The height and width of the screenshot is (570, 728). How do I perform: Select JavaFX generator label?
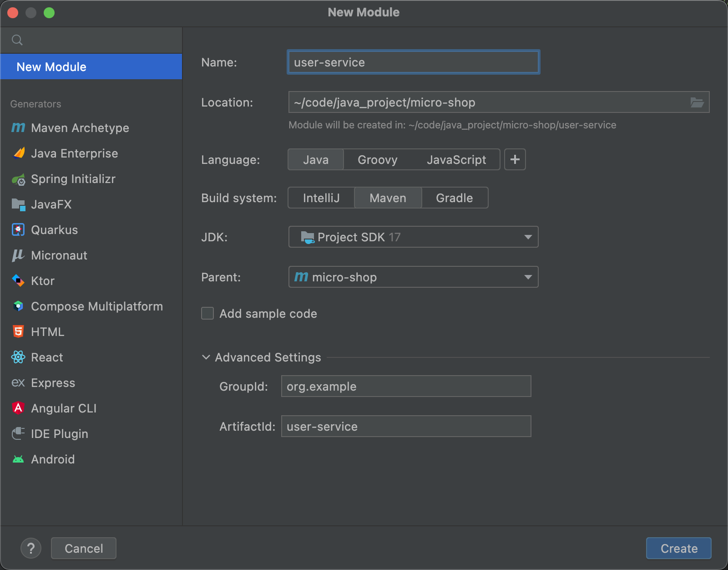pyautogui.click(x=51, y=204)
